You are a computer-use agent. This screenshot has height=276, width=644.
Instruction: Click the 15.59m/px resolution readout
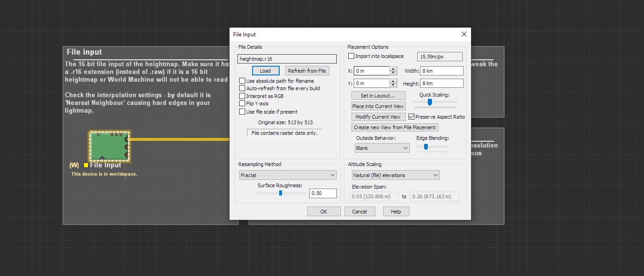(440, 57)
